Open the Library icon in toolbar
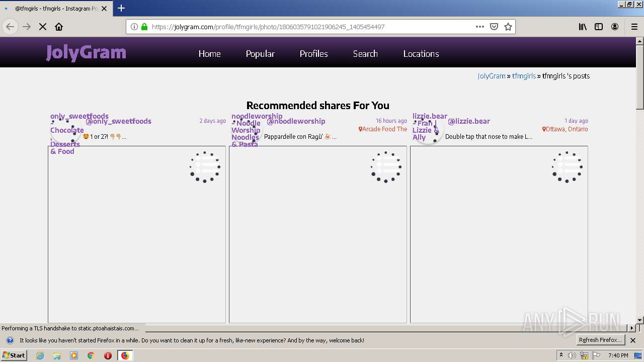644x362 pixels. [583, 27]
